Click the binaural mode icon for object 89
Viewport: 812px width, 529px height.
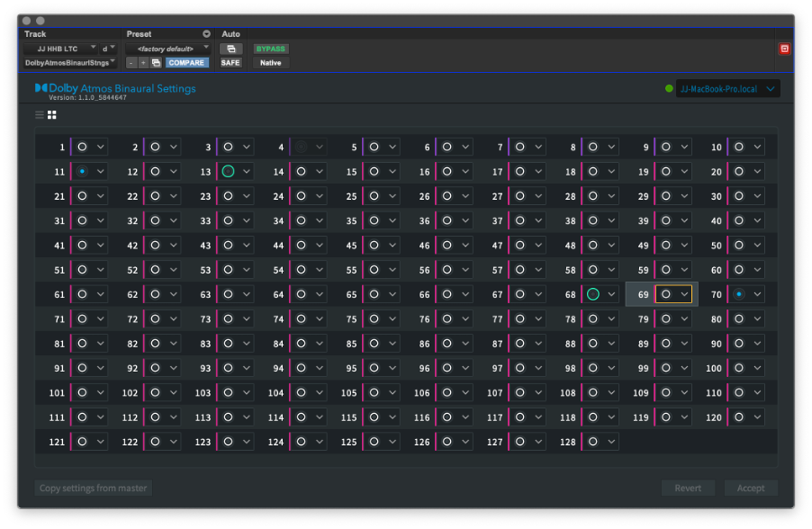[x=666, y=343]
